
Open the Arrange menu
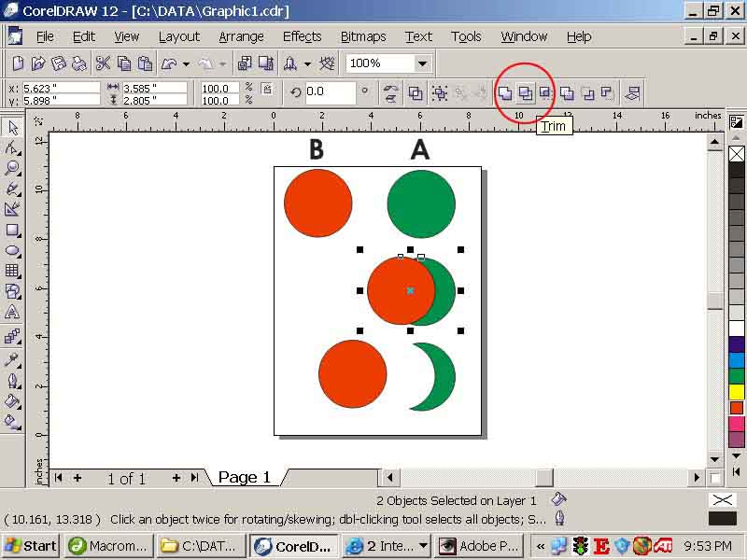(241, 36)
